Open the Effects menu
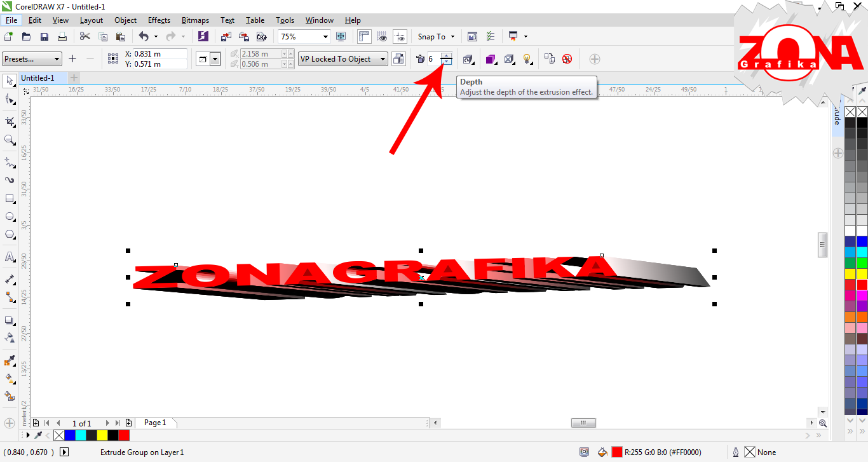This screenshot has width=868, height=462. [159, 20]
